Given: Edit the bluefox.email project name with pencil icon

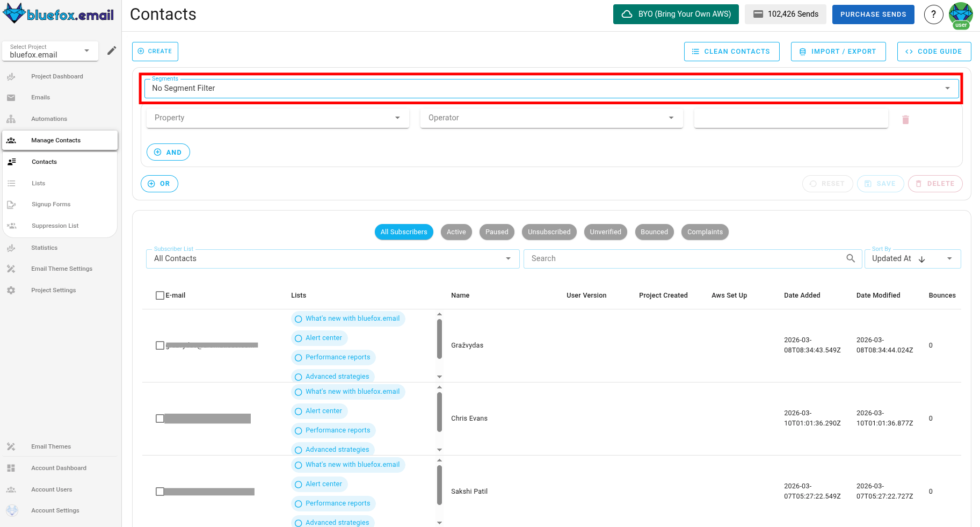Looking at the screenshot, I should (x=112, y=50).
